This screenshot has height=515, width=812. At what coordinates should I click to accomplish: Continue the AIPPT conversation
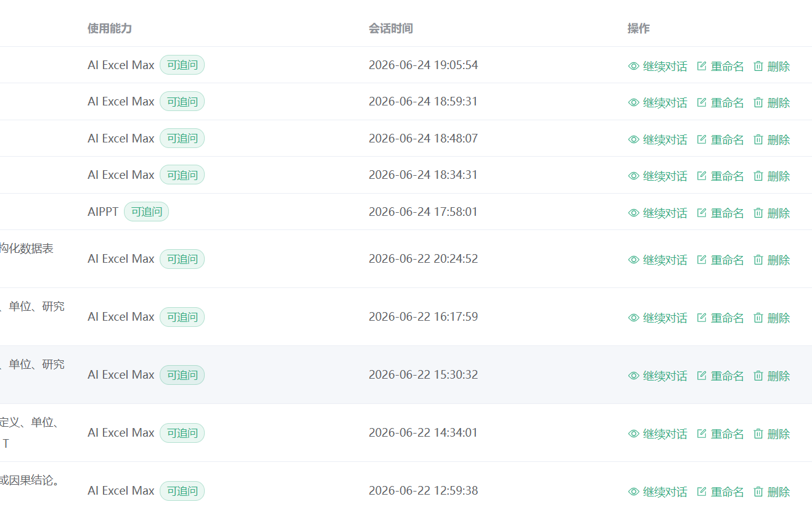pyautogui.click(x=657, y=213)
